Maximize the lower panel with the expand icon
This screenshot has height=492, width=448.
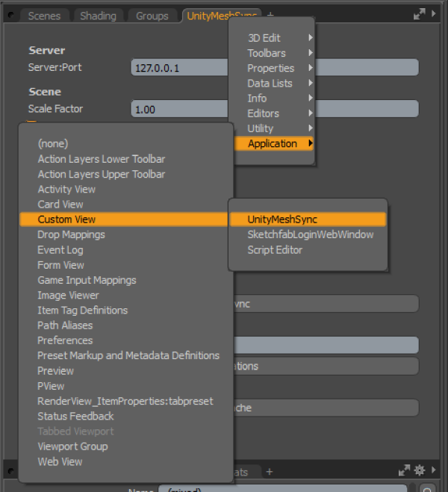[405, 470]
